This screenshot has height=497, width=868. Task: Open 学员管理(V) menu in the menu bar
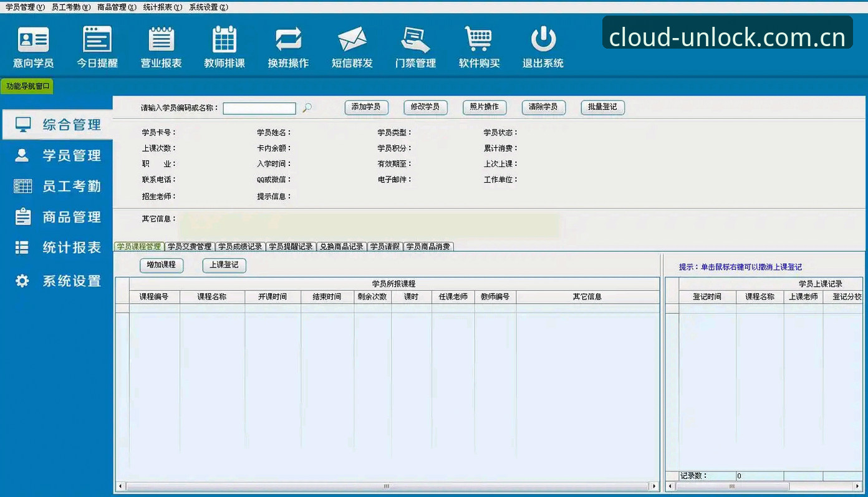coord(25,7)
